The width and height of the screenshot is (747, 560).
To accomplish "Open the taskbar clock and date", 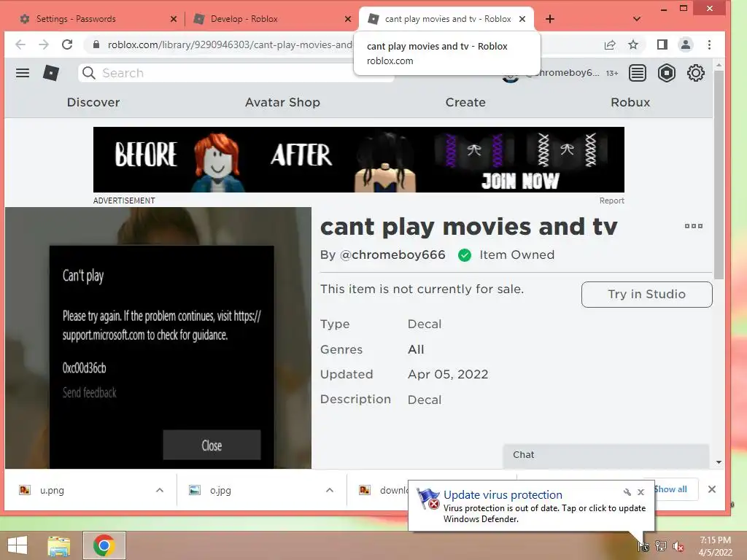I will [x=715, y=546].
